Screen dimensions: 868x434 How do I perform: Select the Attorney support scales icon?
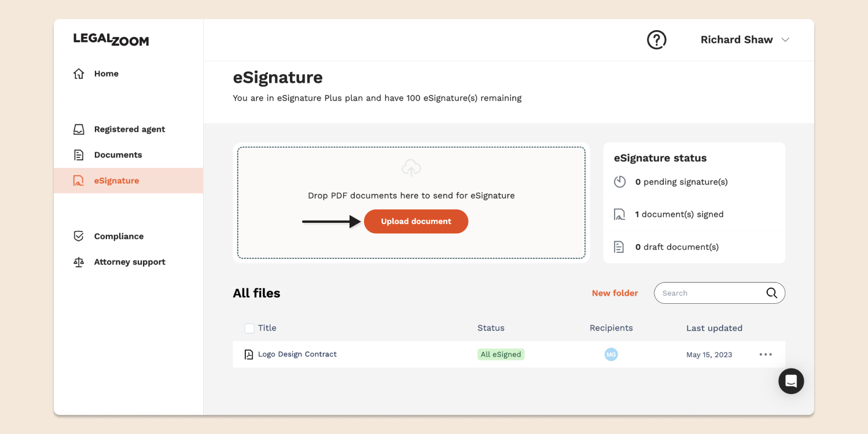point(79,262)
